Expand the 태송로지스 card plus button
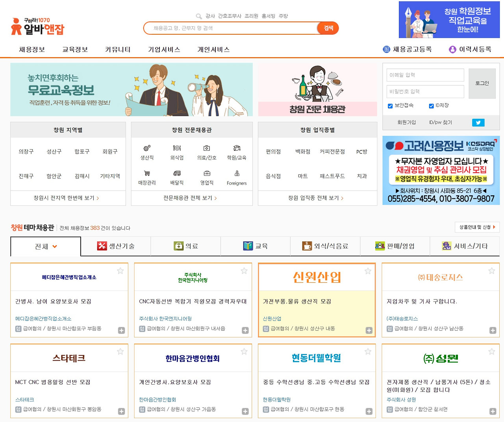This screenshot has height=422, width=504. (493, 331)
